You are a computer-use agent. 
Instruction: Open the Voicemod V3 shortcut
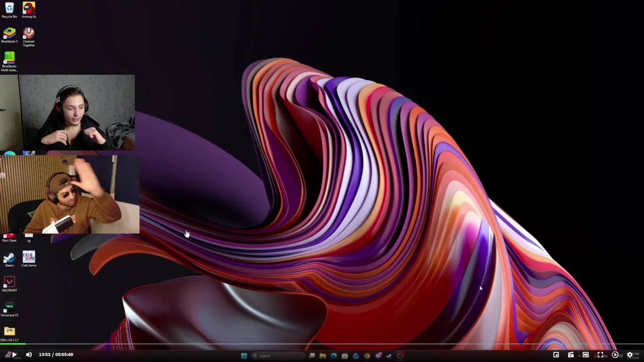click(x=10, y=309)
